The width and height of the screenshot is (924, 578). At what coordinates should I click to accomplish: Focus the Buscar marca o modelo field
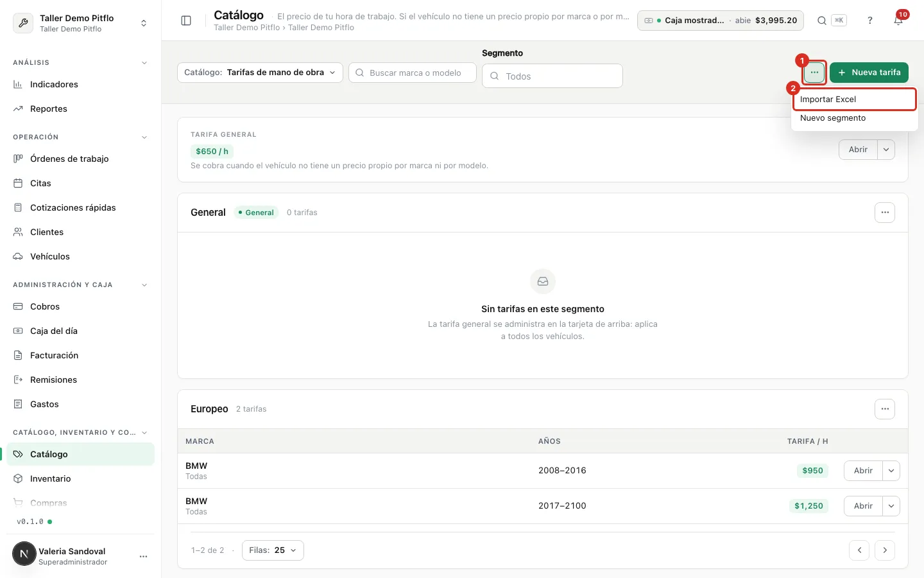(x=413, y=73)
